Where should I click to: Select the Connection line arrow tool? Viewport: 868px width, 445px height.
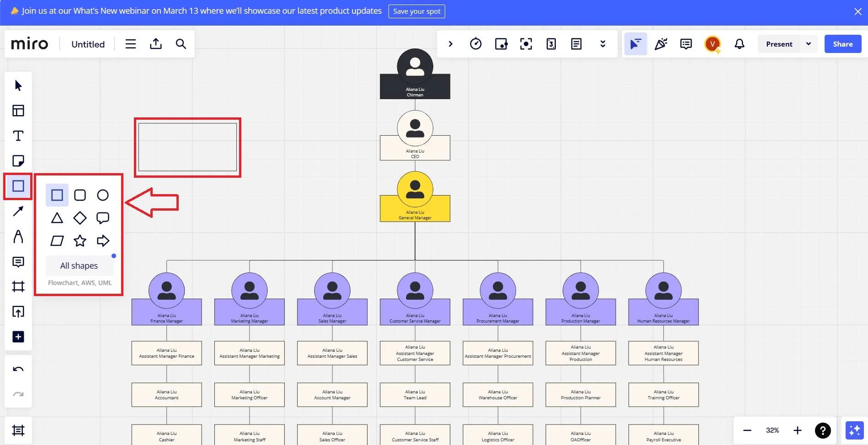(18, 211)
